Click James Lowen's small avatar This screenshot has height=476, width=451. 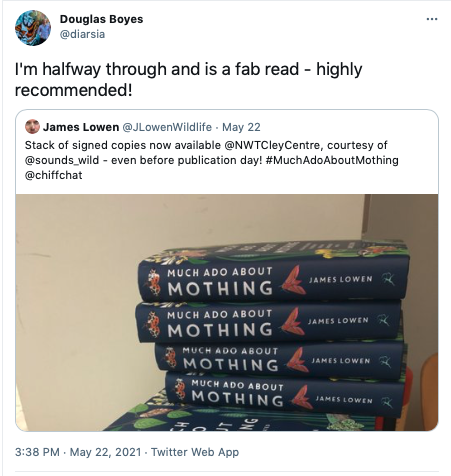tap(32, 127)
